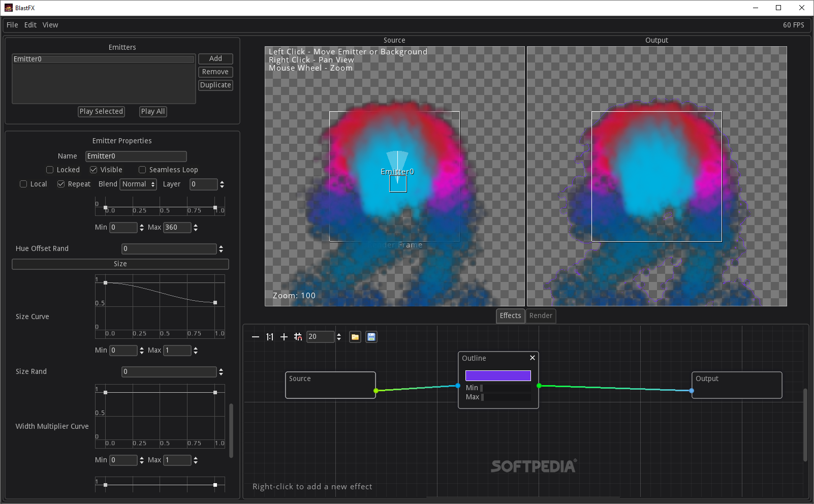Open the Edit menu
Viewport: 814px width, 504px height.
point(30,25)
